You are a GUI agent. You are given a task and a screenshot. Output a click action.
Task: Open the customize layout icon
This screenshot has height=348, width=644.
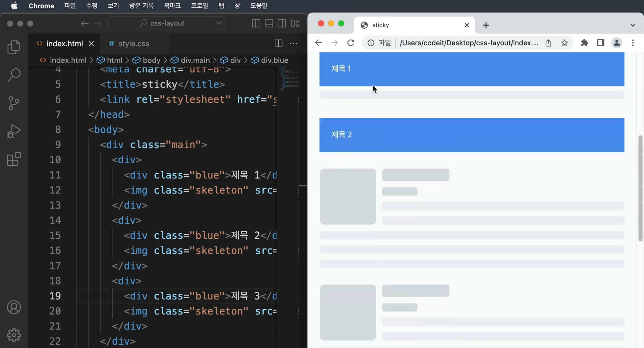pyautogui.click(x=295, y=23)
